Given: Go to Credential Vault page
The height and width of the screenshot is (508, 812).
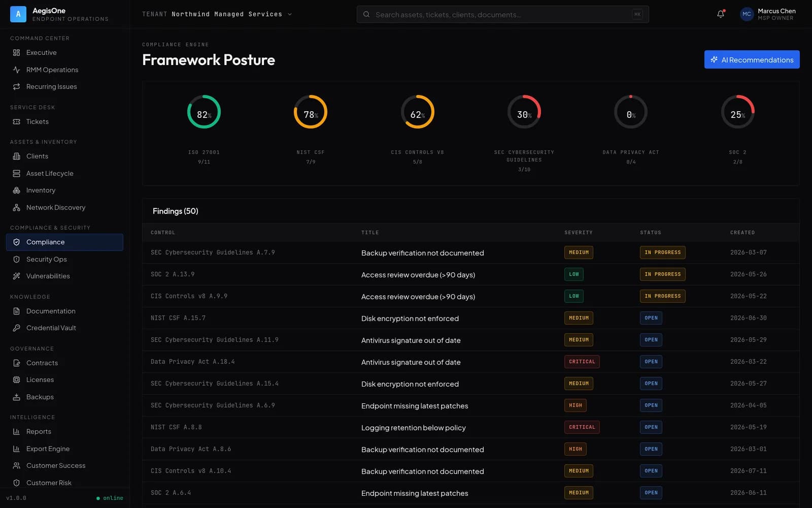Looking at the screenshot, I should (x=64, y=328).
